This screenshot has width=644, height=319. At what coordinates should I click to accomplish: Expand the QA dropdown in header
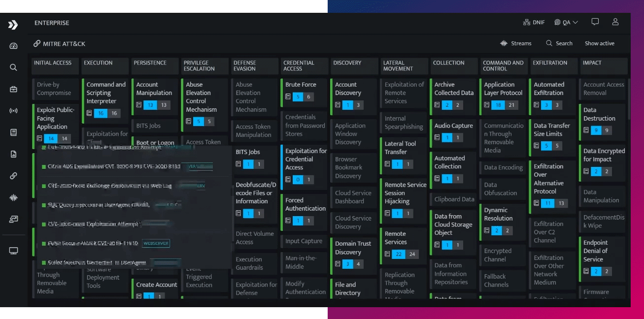pos(566,23)
